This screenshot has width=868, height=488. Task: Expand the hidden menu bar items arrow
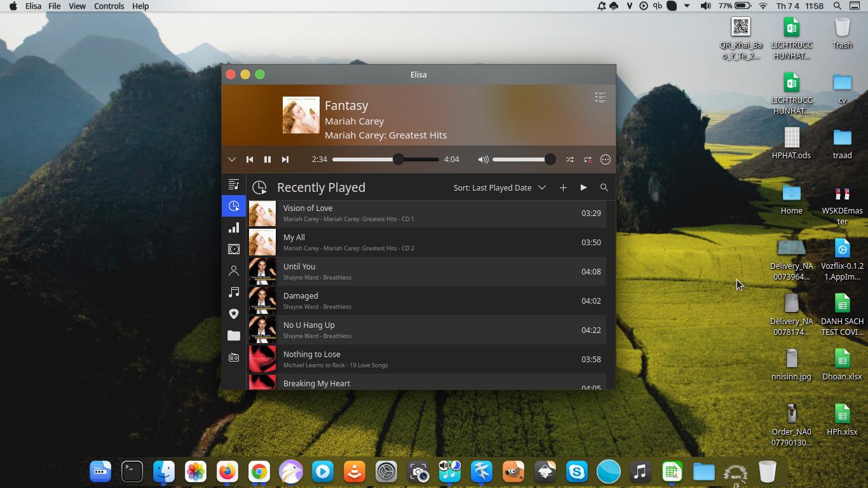687,6
